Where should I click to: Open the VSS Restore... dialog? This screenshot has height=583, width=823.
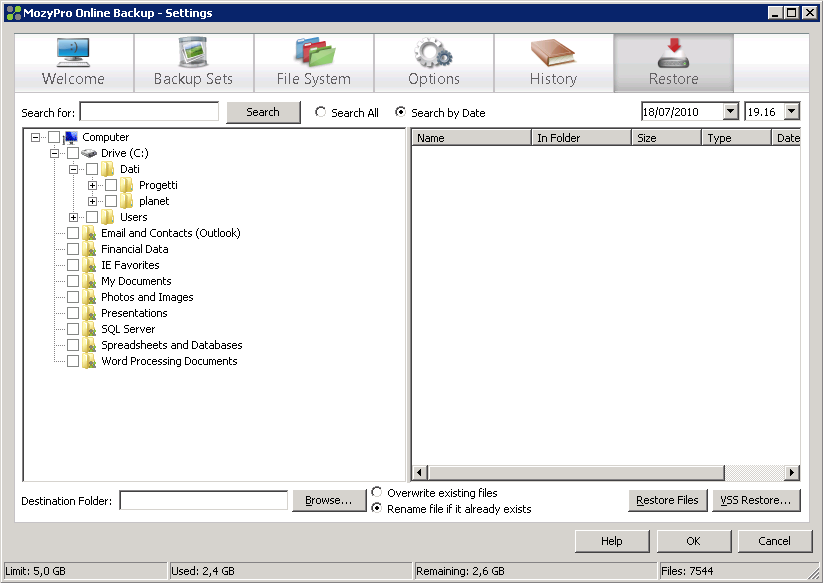(756, 501)
